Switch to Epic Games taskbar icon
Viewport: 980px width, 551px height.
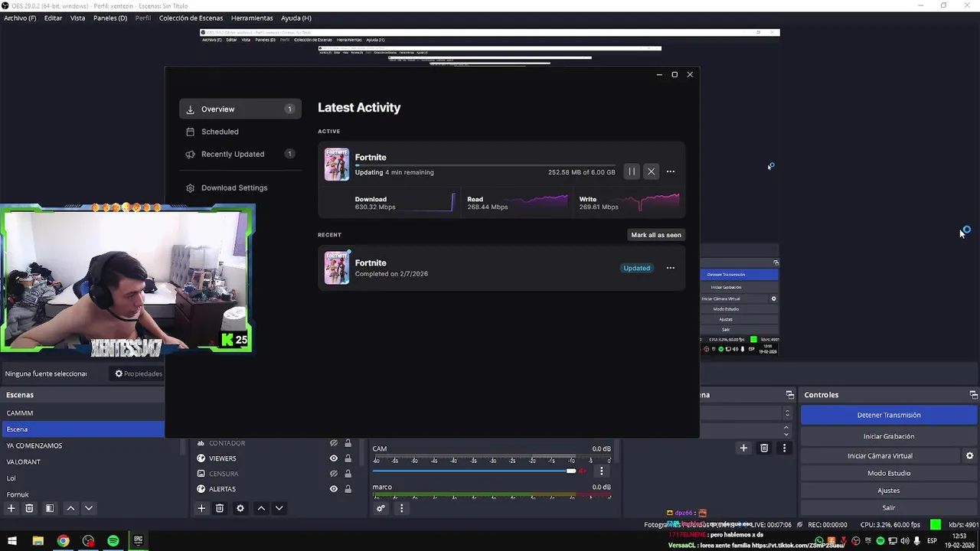pos(139,541)
